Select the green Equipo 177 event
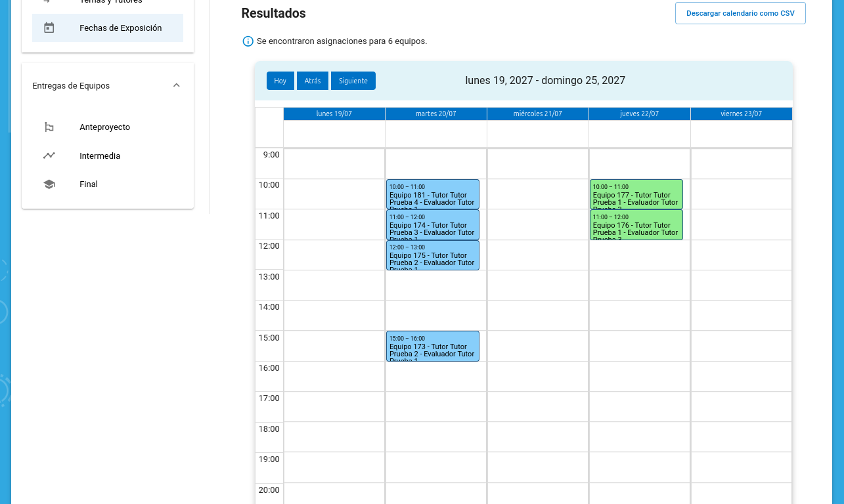The width and height of the screenshot is (844, 504). [636, 194]
